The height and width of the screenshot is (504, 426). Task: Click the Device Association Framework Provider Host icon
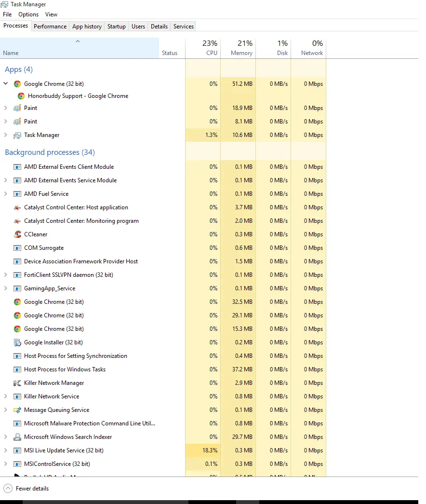tap(17, 261)
